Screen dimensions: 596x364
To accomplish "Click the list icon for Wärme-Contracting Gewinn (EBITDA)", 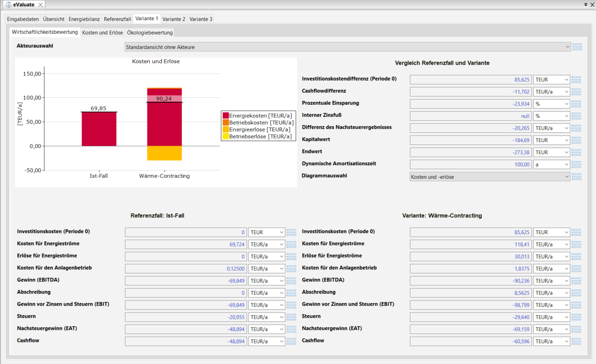I will [x=576, y=281].
